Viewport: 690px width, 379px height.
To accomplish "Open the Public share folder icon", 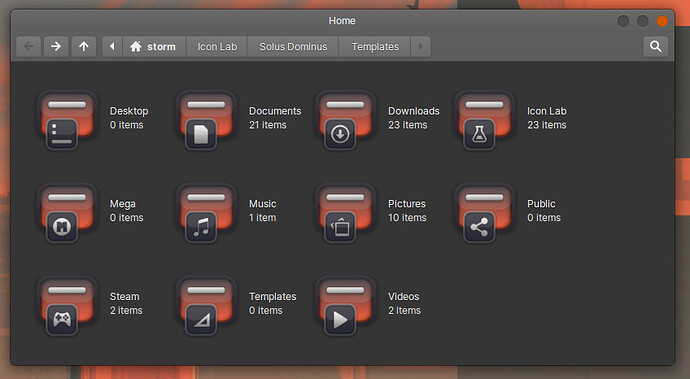I will point(484,213).
